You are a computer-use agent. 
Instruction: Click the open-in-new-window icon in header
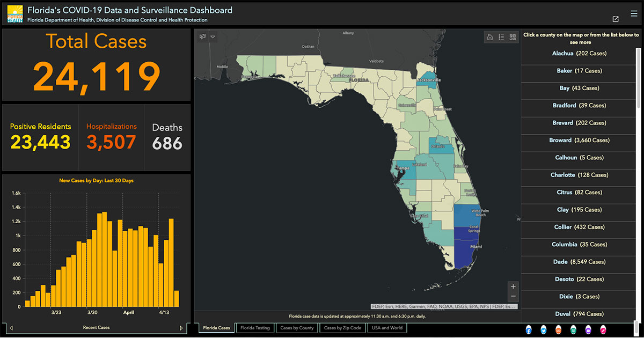[x=616, y=19]
